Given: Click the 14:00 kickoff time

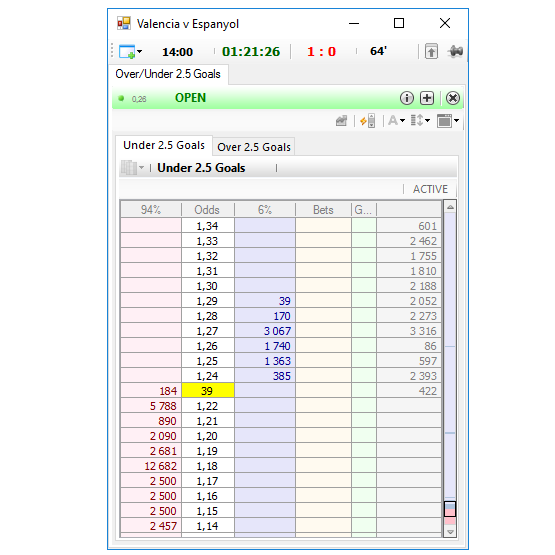Looking at the screenshot, I should [x=177, y=52].
